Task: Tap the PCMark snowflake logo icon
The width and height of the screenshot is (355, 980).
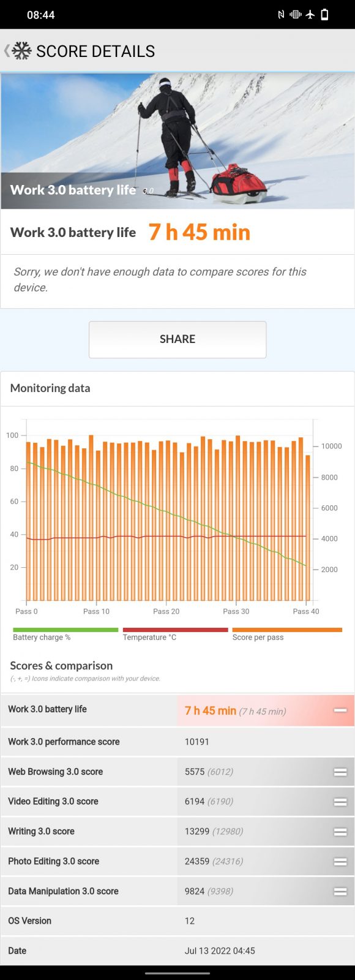Action: pos(21,51)
